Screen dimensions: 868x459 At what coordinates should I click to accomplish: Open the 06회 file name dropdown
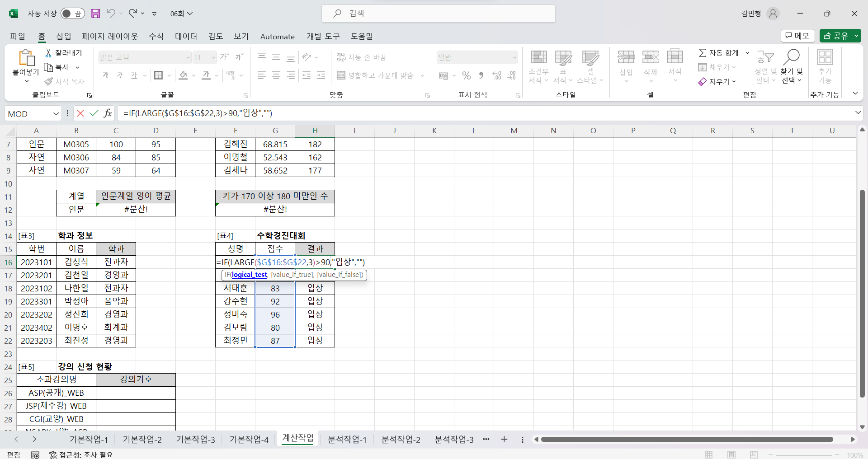(x=181, y=14)
